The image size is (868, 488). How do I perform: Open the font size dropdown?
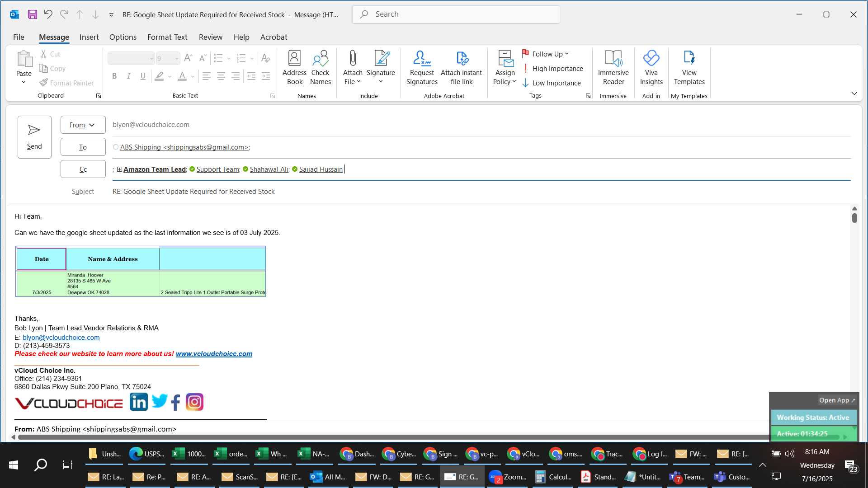(176, 58)
